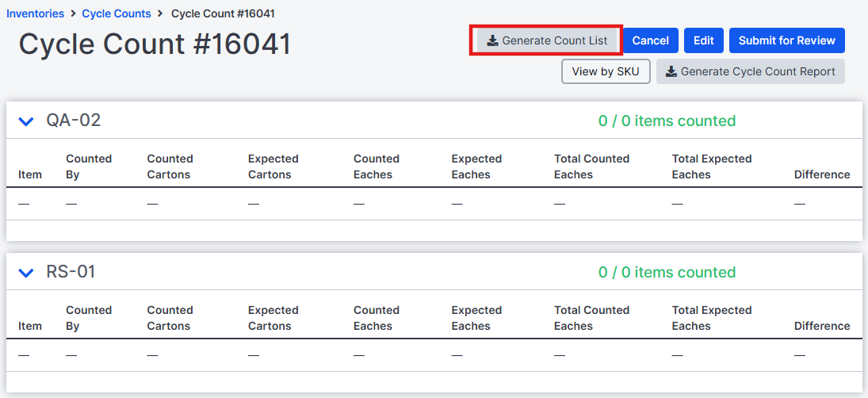This screenshot has height=398, width=868.
Task: Cancel the cycle count
Action: [651, 40]
